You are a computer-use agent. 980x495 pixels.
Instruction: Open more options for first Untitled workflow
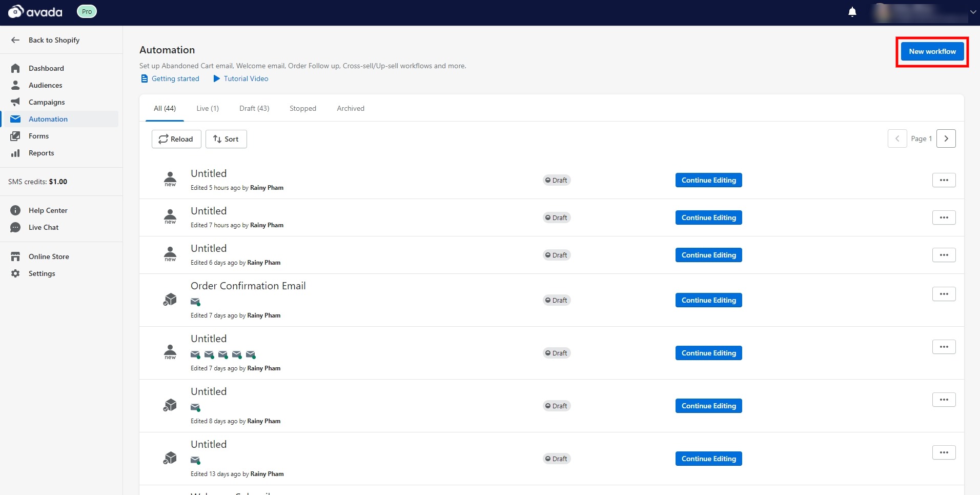(944, 180)
